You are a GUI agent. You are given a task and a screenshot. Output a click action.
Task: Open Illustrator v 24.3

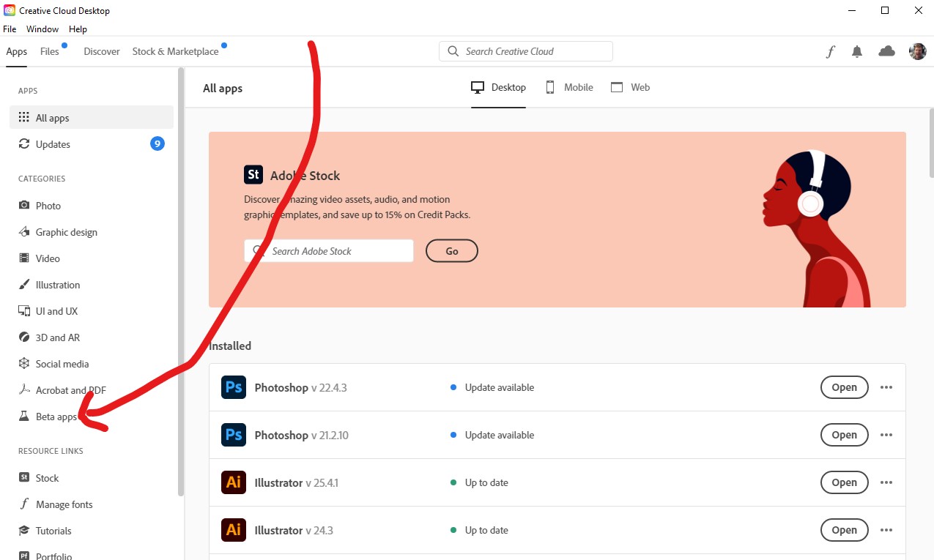[844, 530]
